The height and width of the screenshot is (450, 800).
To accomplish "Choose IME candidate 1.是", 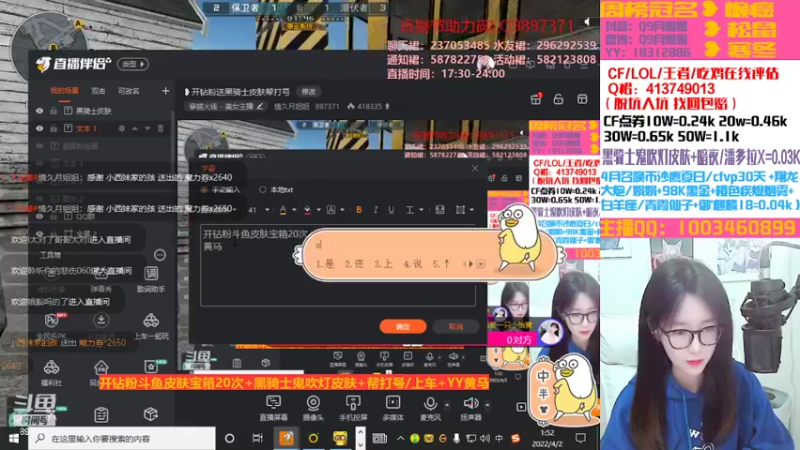I will pyautogui.click(x=325, y=264).
